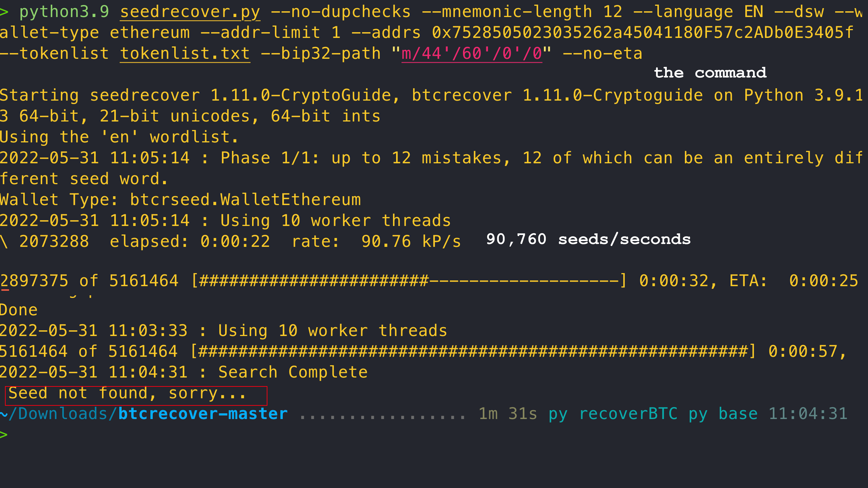Click the "1m 31s" command duration indicator
Viewport: 868px width, 488px height.
[507, 414]
